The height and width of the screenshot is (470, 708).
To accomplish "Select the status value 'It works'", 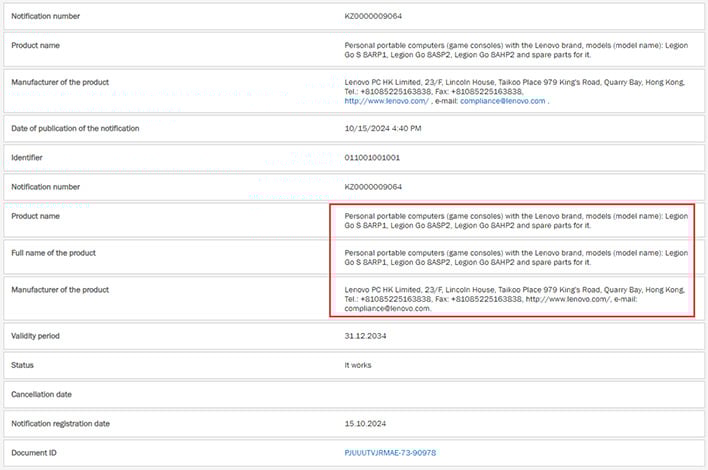I will [x=358, y=365].
